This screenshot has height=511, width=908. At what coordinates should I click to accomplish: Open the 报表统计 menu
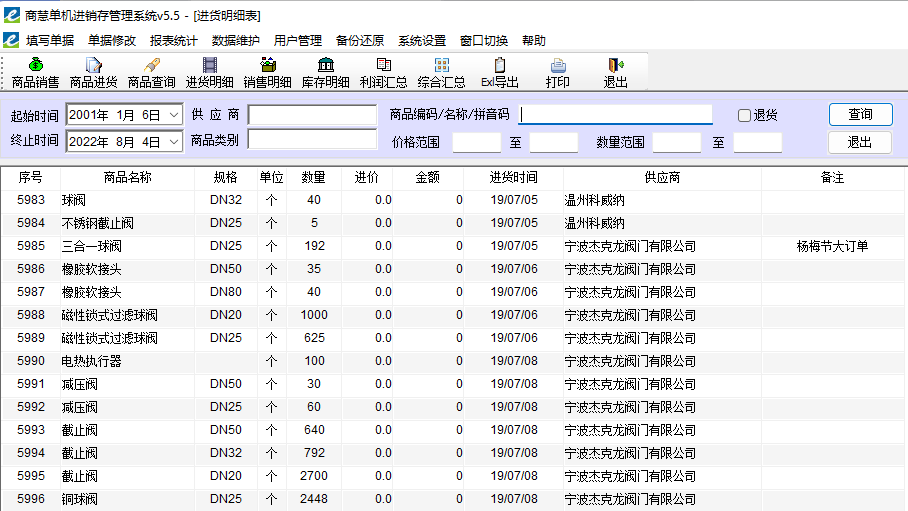174,41
